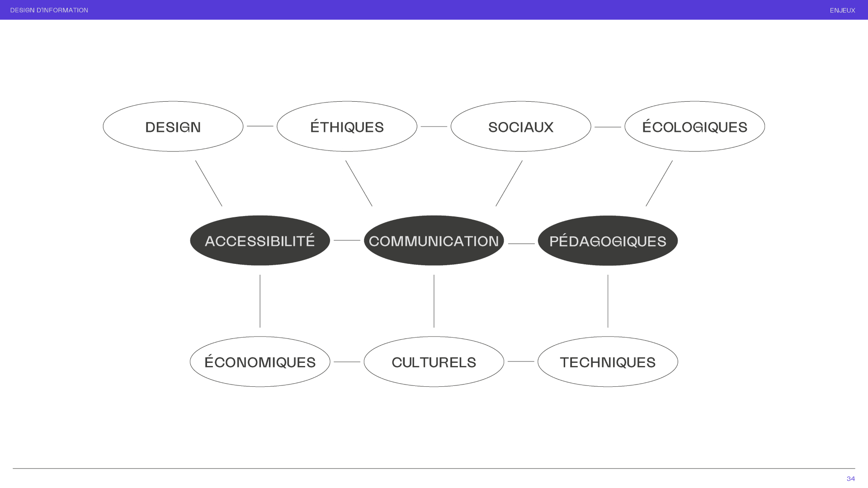868x488 pixels.
Task: Select the TECHNIQUES node
Action: [608, 361]
